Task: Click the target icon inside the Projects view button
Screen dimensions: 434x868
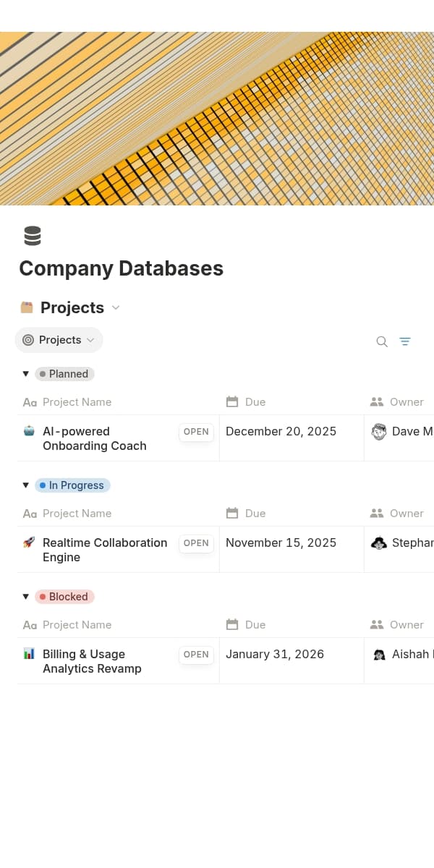Action: click(28, 339)
